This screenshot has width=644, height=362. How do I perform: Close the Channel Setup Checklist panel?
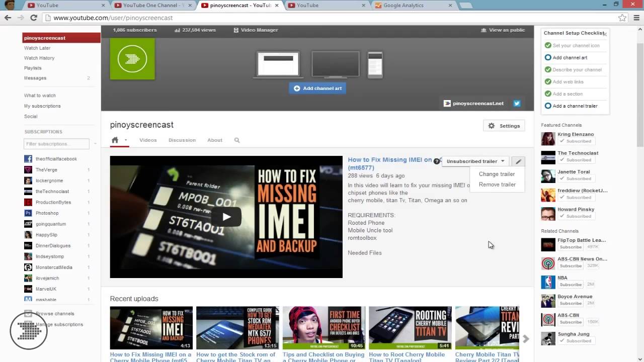pos(605,34)
